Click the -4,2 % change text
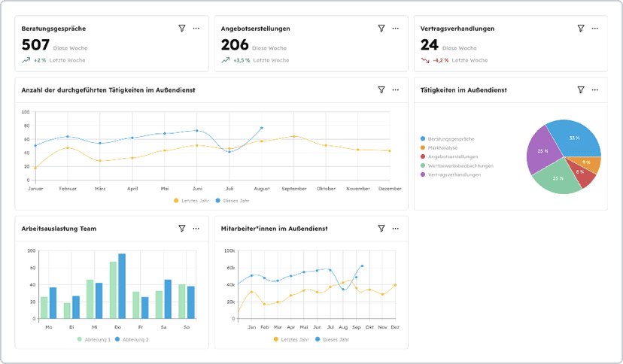 click(441, 60)
